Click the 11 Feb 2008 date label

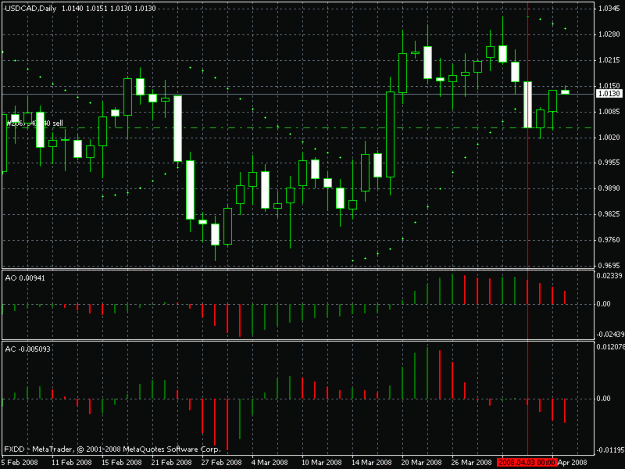tap(72, 463)
